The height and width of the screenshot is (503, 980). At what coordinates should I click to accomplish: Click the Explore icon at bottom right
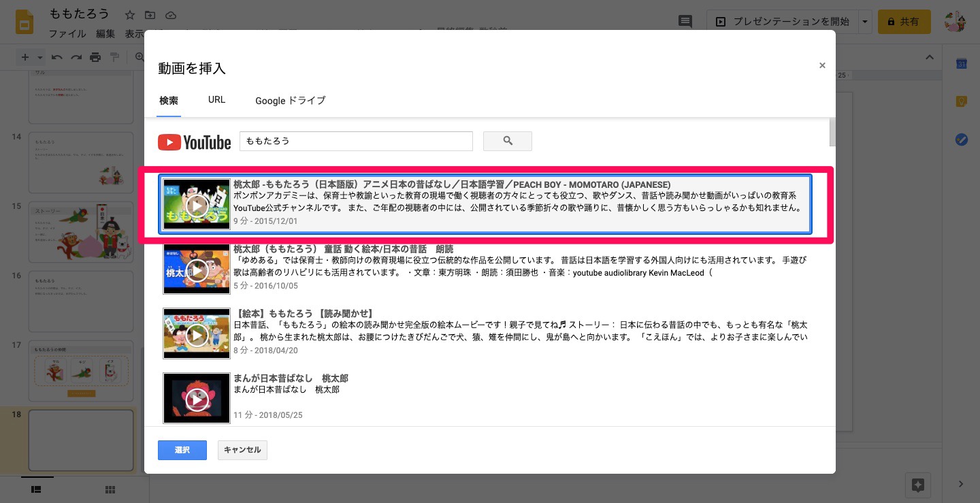(x=918, y=485)
